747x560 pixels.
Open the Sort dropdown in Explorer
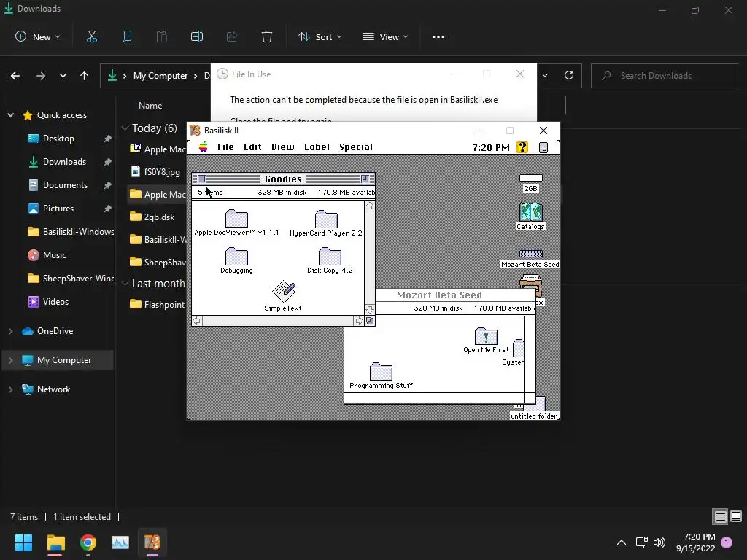click(x=320, y=36)
